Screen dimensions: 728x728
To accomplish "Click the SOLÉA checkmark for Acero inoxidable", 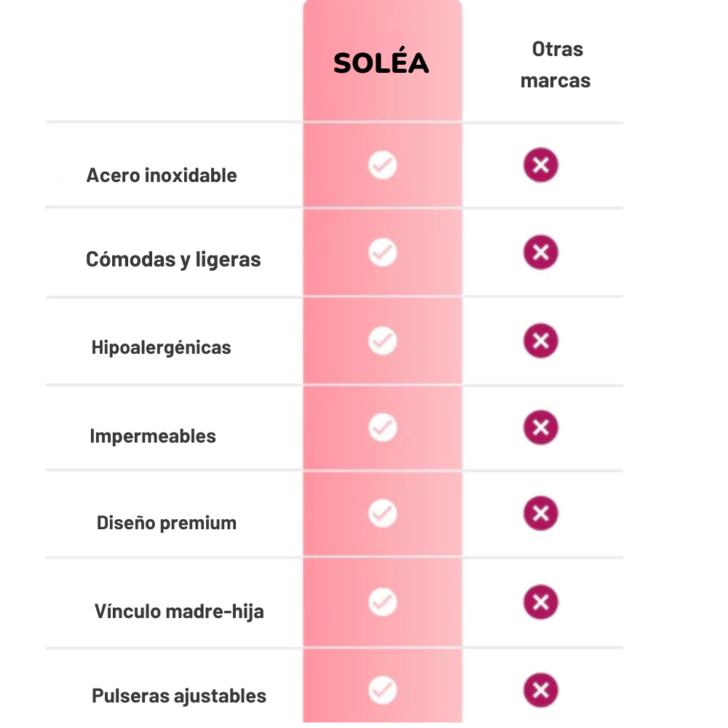I will 382,165.
